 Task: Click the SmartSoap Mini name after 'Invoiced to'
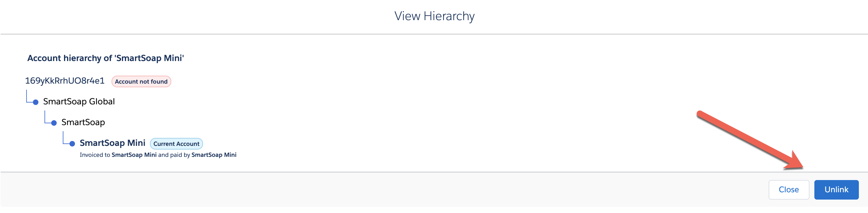134,155
